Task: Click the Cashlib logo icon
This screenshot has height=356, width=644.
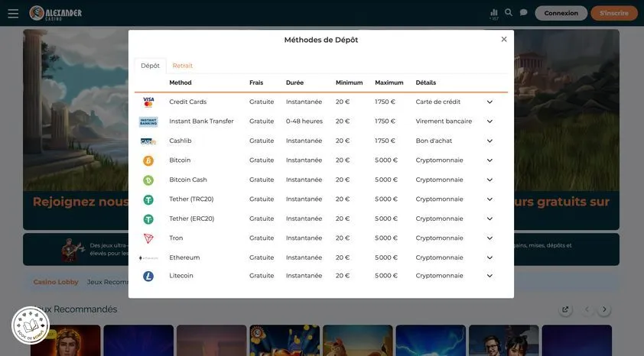Action: (x=148, y=141)
